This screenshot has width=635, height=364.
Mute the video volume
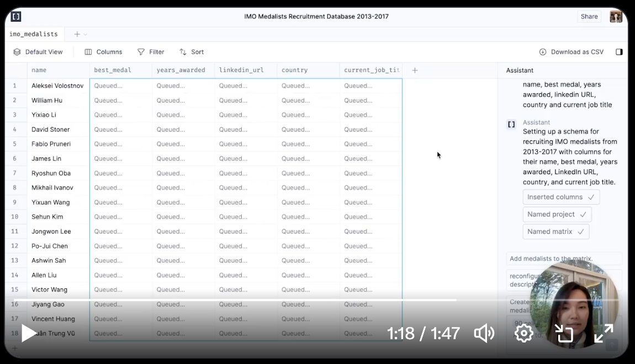tap(484, 333)
